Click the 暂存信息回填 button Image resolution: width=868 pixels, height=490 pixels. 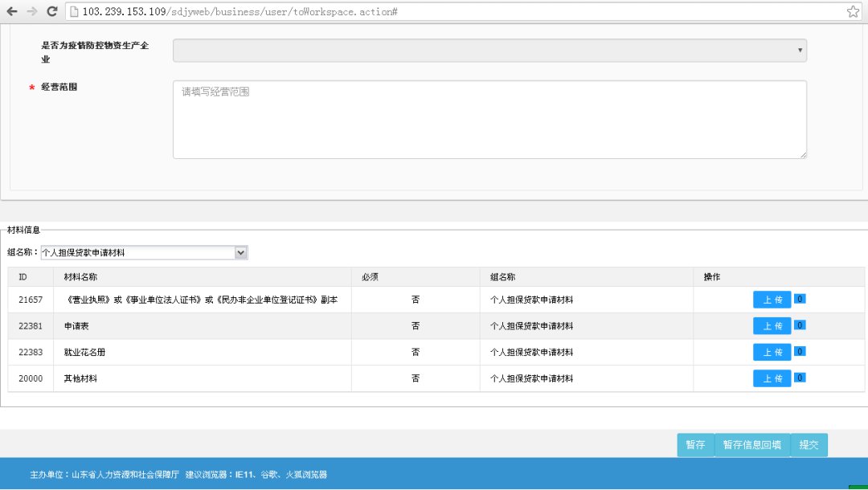751,445
